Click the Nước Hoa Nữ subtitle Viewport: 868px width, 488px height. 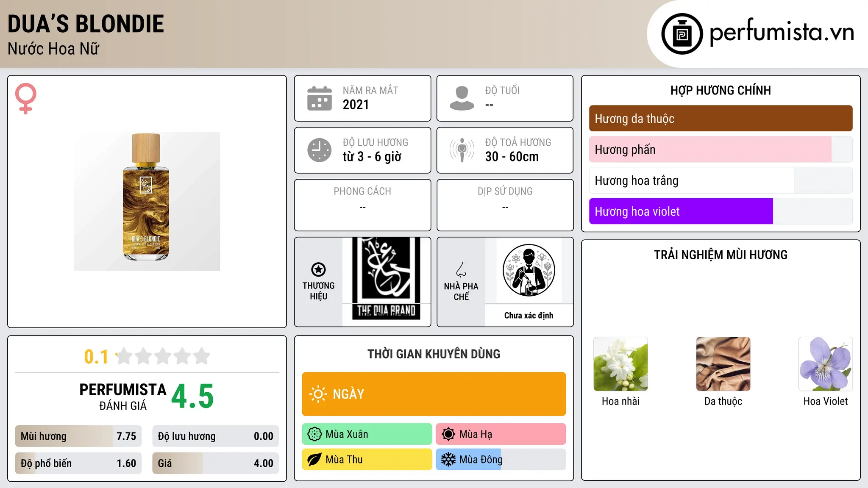coord(53,49)
